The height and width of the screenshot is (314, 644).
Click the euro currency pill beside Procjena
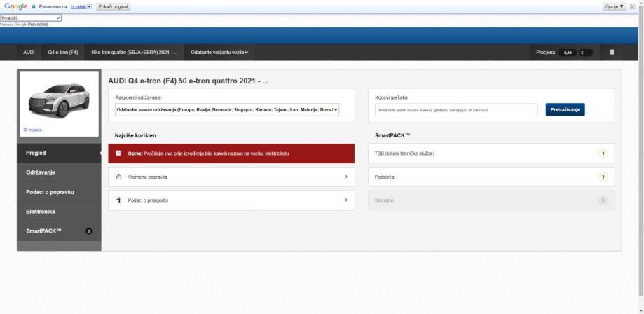click(x=586, y=53)
